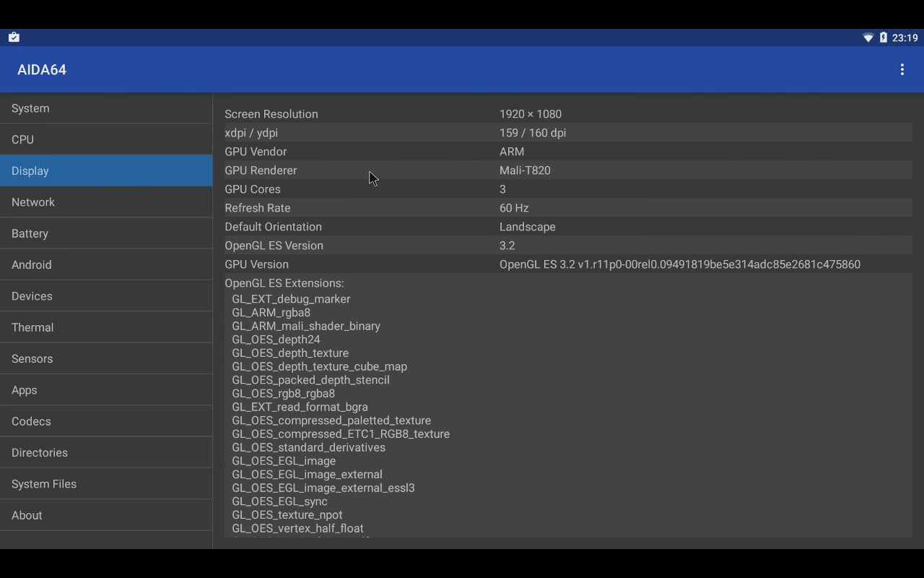Tap the battery charging status icon

pyautogui.click(x=883, y=38)
